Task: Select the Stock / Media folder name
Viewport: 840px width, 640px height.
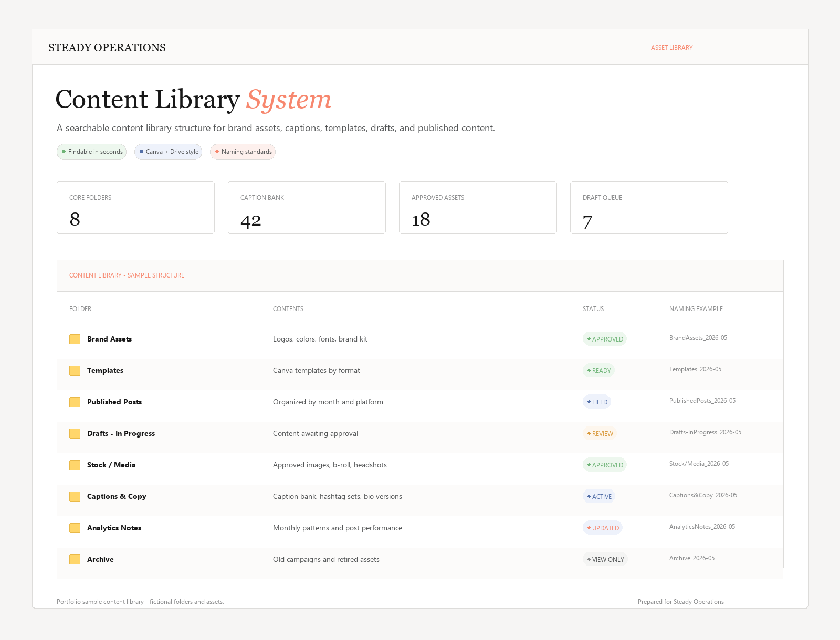Action: point(111,465)
